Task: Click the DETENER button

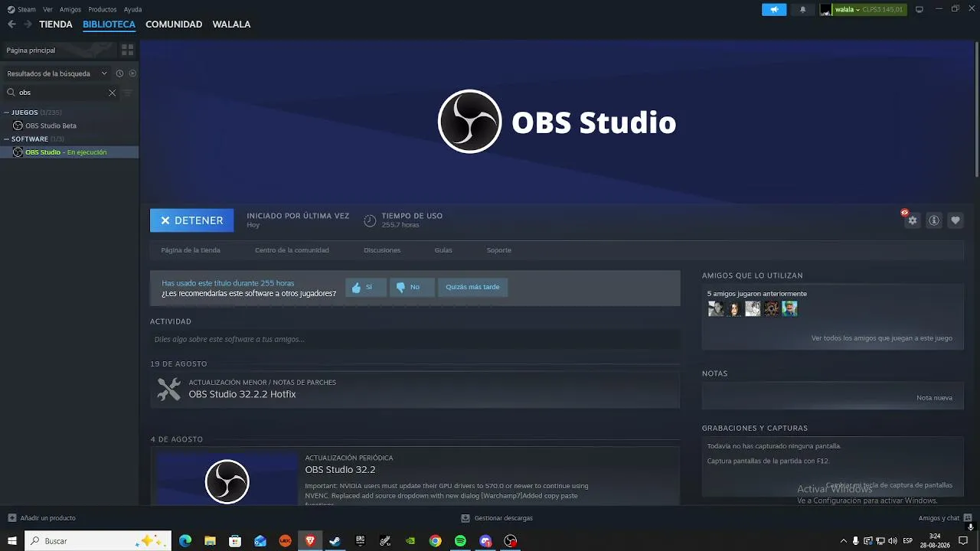Action: [191, 220]
